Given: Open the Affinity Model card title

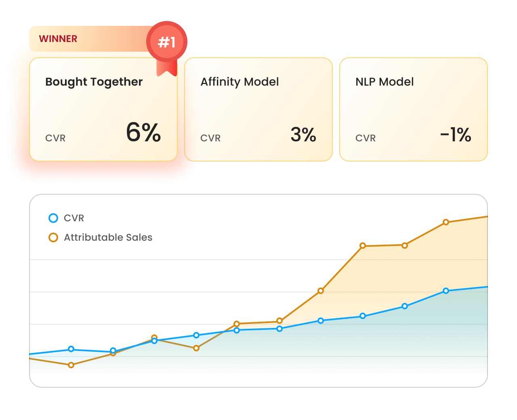Looking at the screenshot, I should click(240, 82).
